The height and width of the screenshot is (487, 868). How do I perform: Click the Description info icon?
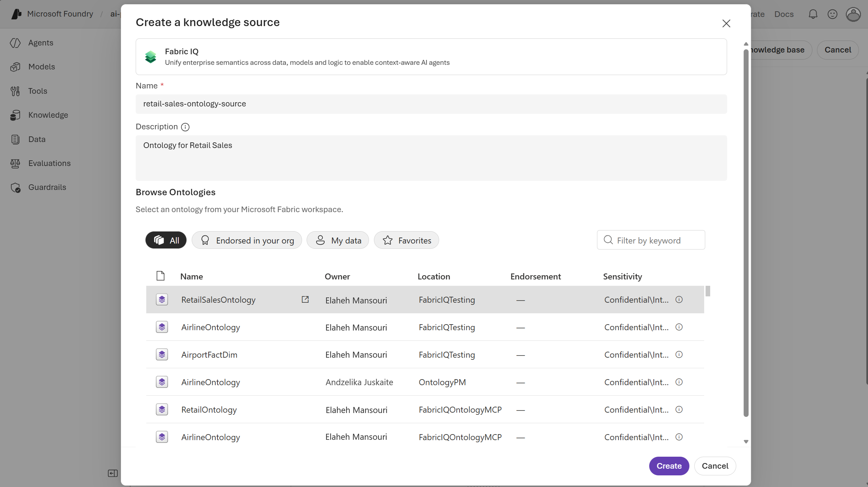(185, 127)
